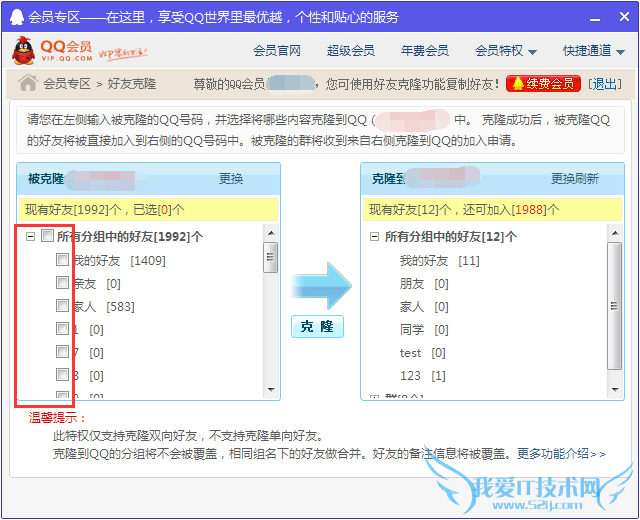
Task: Toggle checkbox for group 3 [0]
Action: (x=62, y=374)
